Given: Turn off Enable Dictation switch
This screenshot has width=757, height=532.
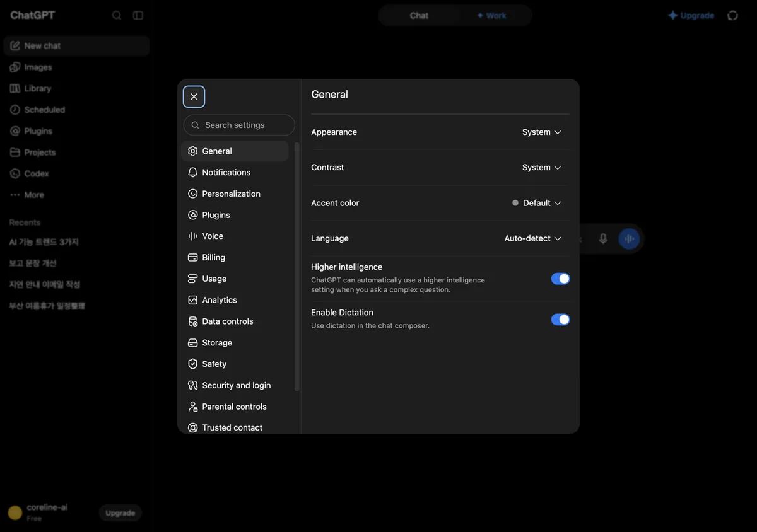Looking at the screenshot, I should tap(560, 320).
